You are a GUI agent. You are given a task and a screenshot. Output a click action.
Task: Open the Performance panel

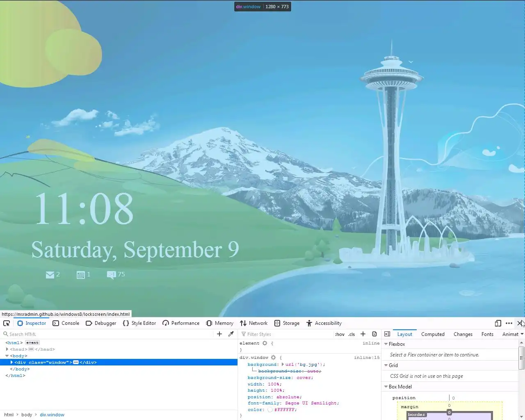(x=181, y=323)
